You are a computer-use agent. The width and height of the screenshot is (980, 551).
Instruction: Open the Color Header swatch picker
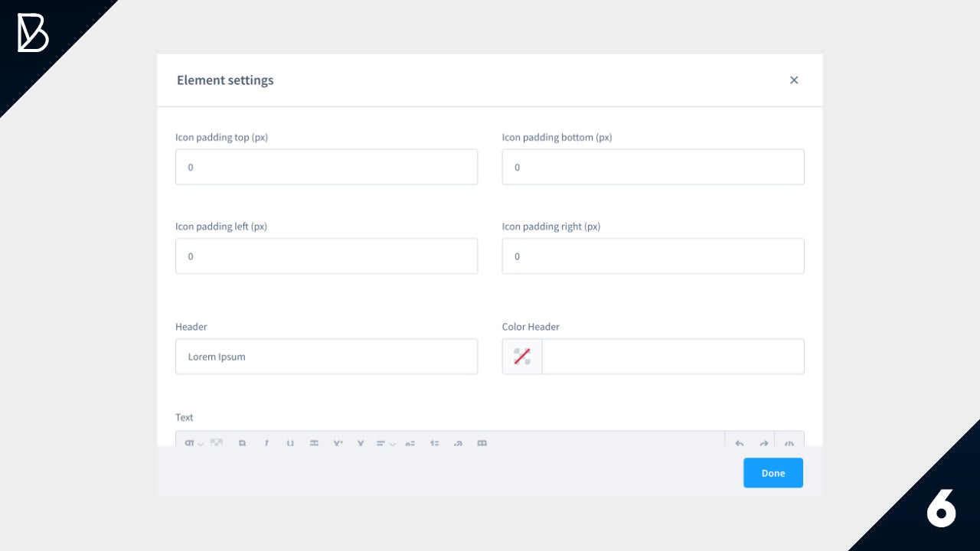(522, 357)
